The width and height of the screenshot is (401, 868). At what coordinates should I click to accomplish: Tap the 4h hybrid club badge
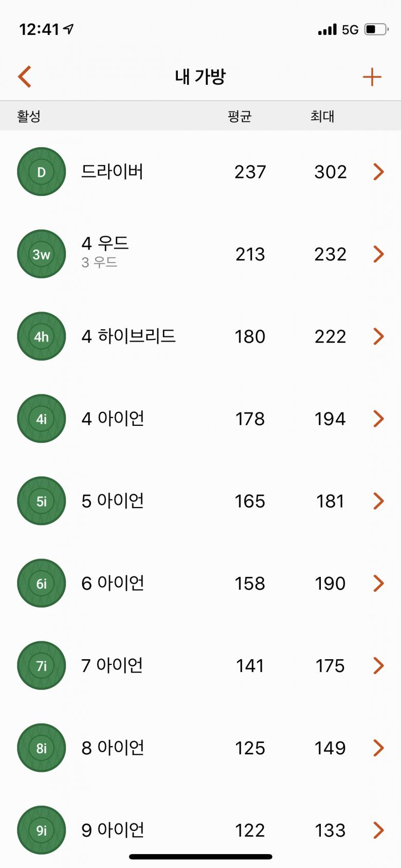pyautogui.click(x=42, y=336)
